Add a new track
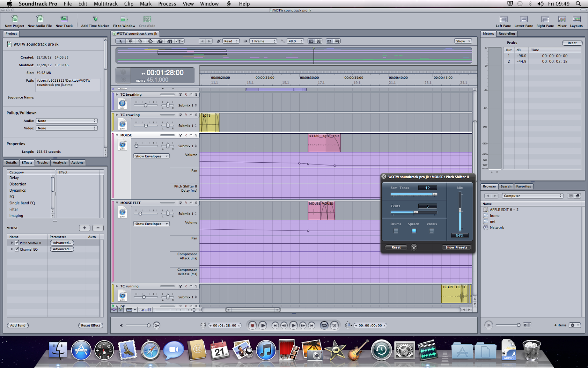The height and width of the screenshot is (368, 588). (x=64, y=21)
